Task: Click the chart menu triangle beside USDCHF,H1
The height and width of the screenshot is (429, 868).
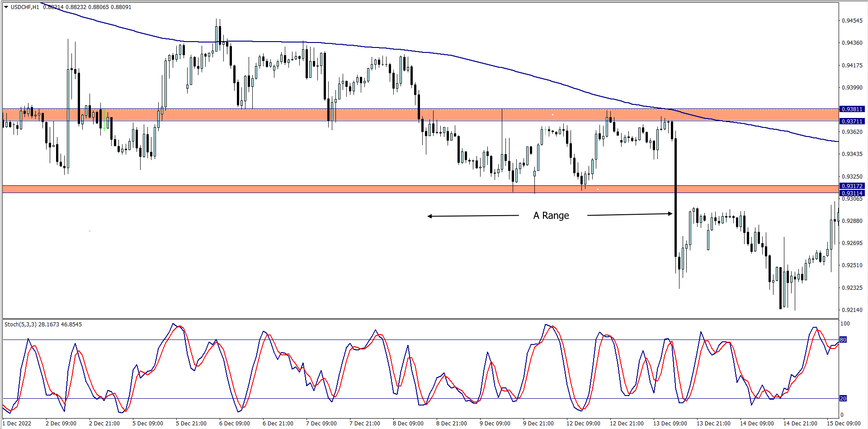Action: pyautogui.click(x=6, y=7)
